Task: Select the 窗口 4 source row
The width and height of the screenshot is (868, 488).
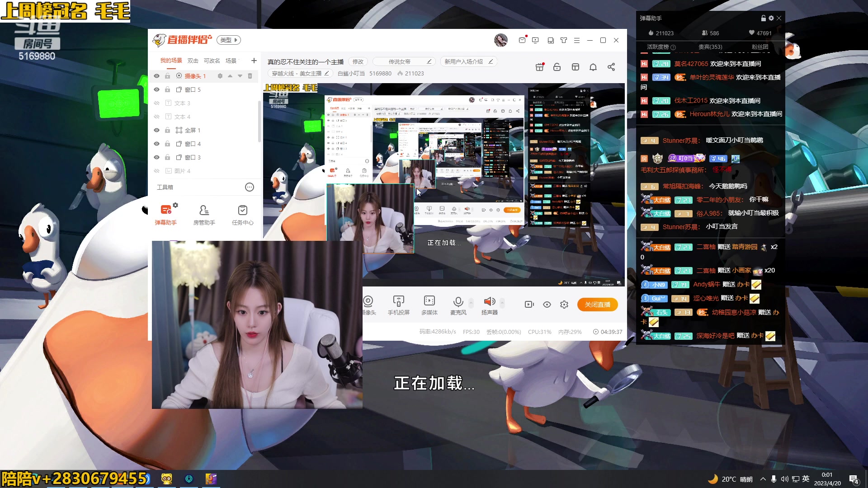Action: pos(203,144)
